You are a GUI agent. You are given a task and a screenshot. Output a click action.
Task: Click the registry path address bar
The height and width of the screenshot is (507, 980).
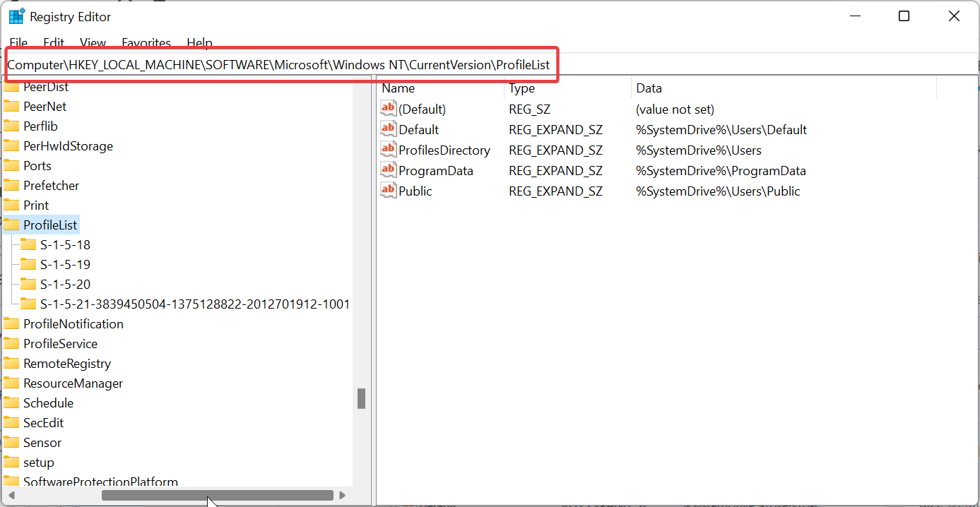(490, 65)
